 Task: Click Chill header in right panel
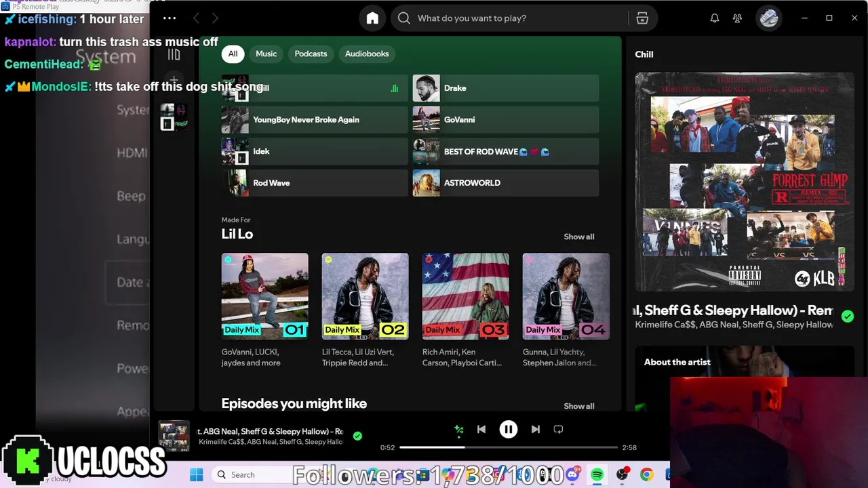pyautogui.click(x=644, y=54)
